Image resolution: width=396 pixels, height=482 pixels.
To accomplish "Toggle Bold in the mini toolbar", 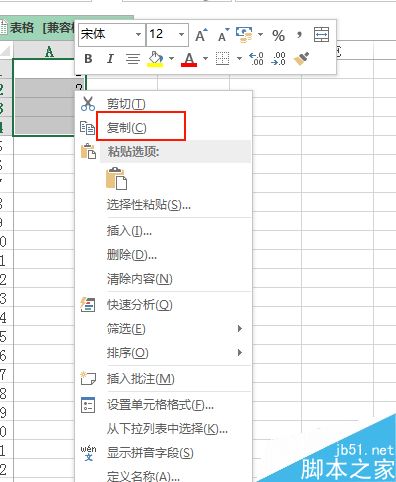I will [88, 59].
